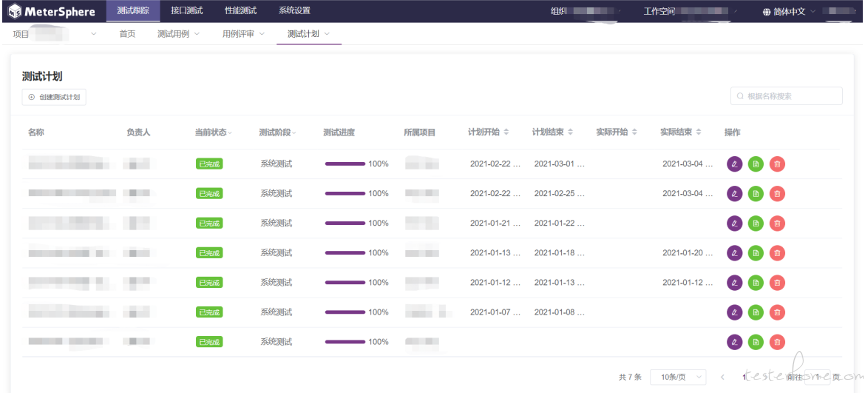Open the 10条/页 page size dropdown
Screen dimensions: 866x393
pyautogui.click(x=678, y=377)
